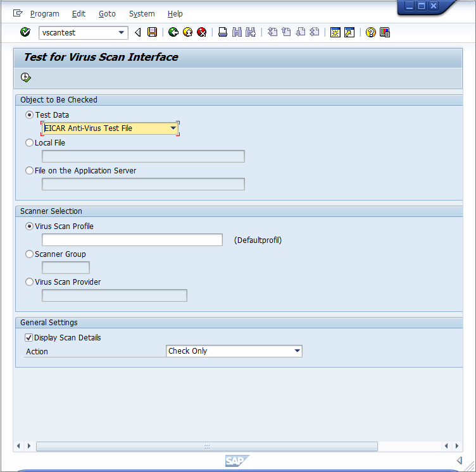Expand the EICAR Anti-Virus Test File dropdown
The width and height of the screenshot is (476, 472).
click(x=173, y=128)
